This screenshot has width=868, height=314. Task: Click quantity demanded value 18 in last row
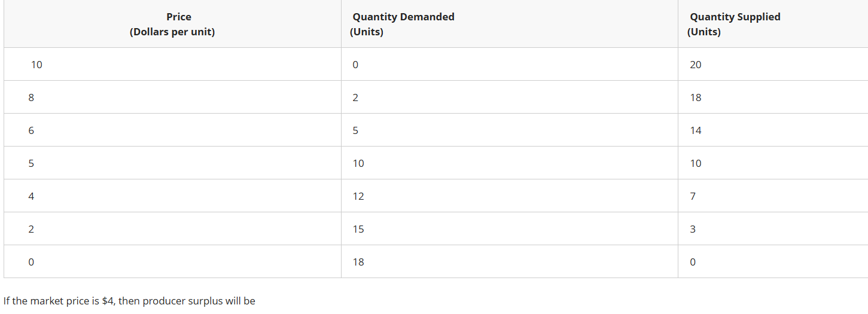point(358,262)
